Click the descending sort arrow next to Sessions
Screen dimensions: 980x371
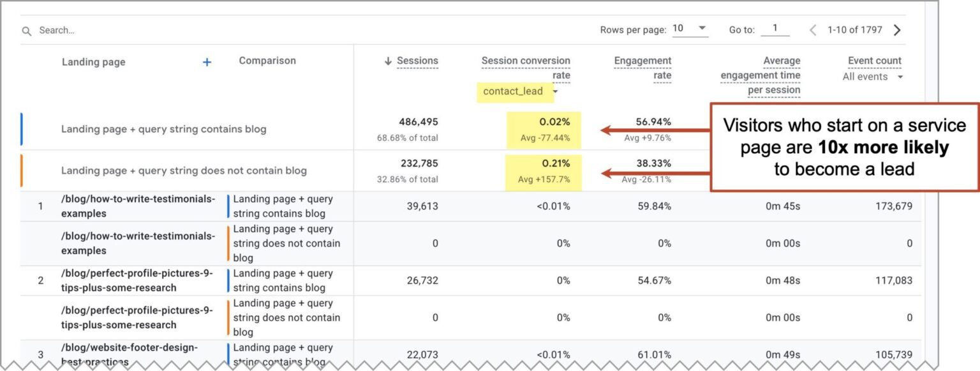[389, 61]
